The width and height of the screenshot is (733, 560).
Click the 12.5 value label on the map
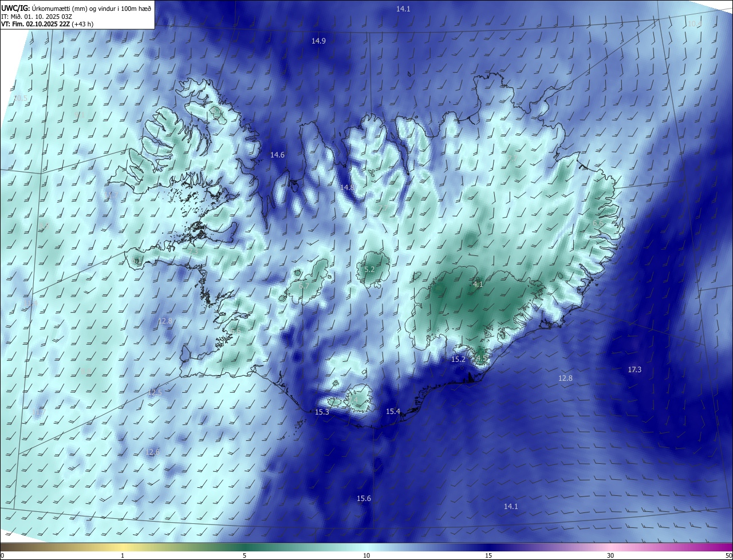(155, 392)
